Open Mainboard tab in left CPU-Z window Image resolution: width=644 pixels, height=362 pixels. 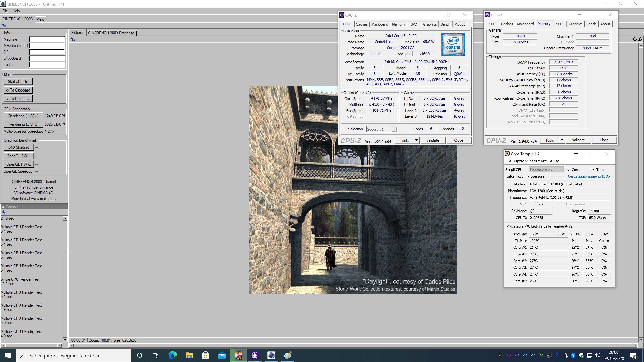click(380, 24)
